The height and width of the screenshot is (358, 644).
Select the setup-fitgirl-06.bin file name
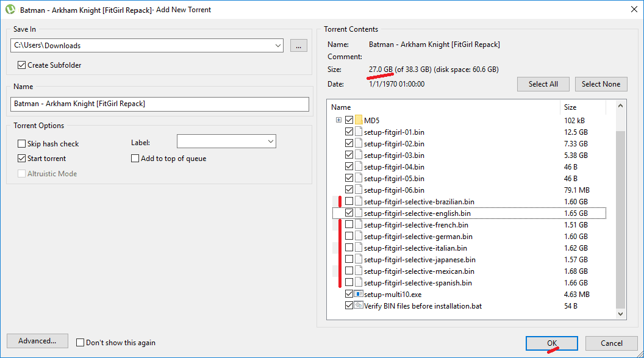tap(394, 190)
